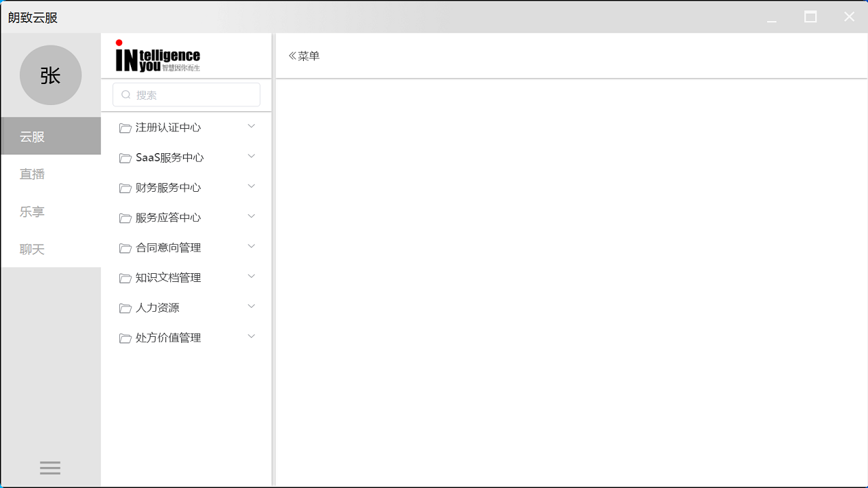Click the SaaS服务中心 folder icon
The image size is (868, 488).
pos(125,157)
